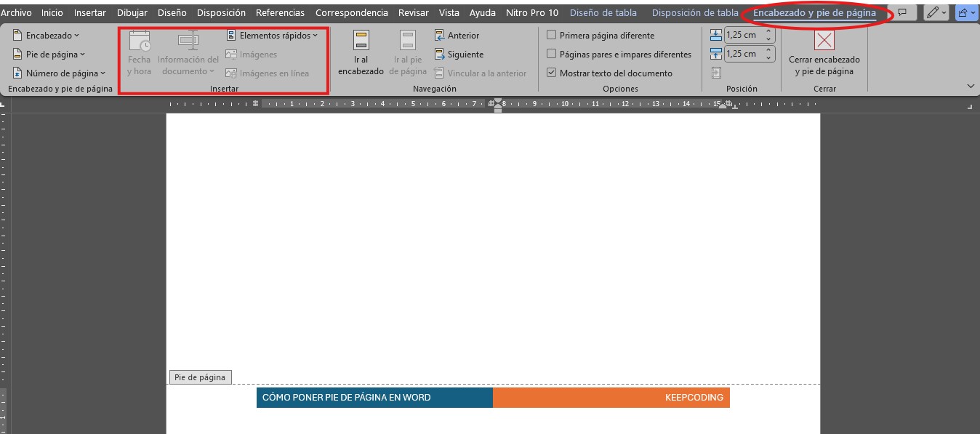Image resolution: width=980 pixels, height=434 pixels.
Task: Collapse the ribbon with chevron
Action: [x=971, y=86]
